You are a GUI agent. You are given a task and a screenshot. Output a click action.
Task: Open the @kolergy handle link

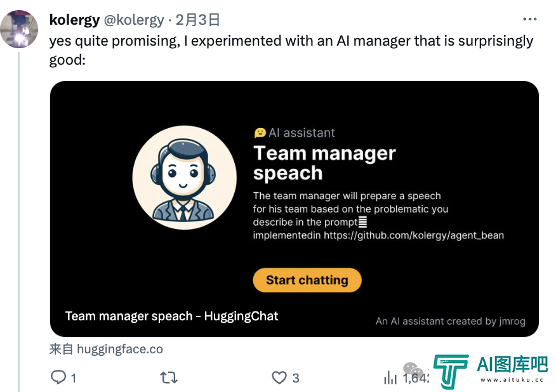(x=134, y=20)
